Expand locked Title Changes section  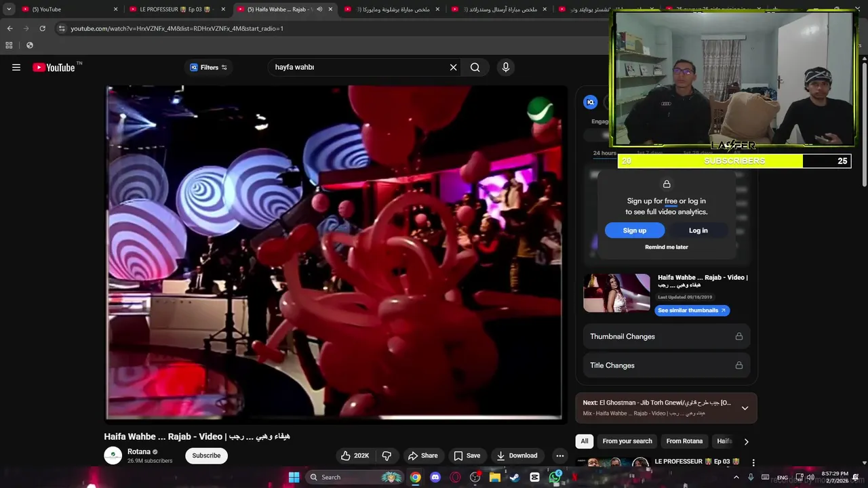(x=667, y=365)
